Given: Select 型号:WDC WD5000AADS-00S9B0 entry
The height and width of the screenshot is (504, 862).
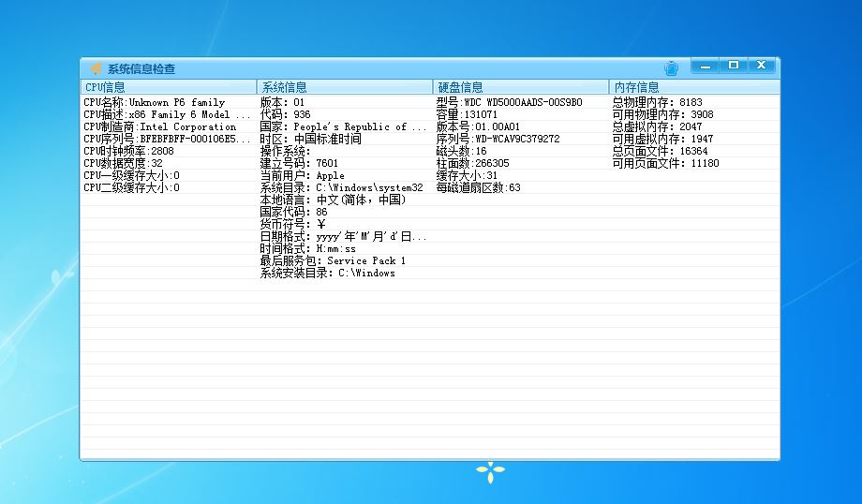Looking at the screenshot, I should coord(509,102).
